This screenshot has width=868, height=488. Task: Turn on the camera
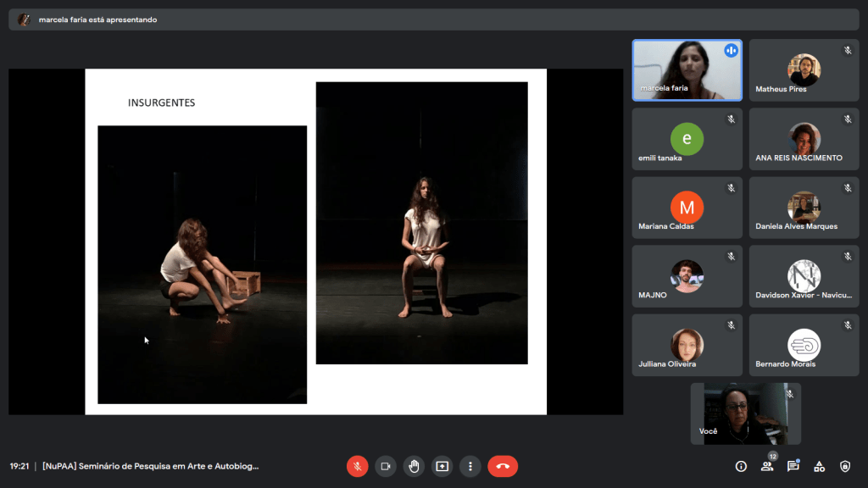pyautogui.click(x=386, y=466)
